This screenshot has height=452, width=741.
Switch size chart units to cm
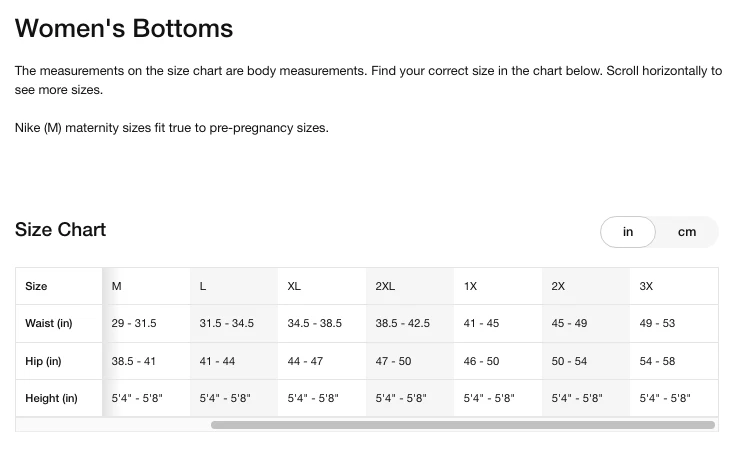pyautogui.click(x=686, y=232)
